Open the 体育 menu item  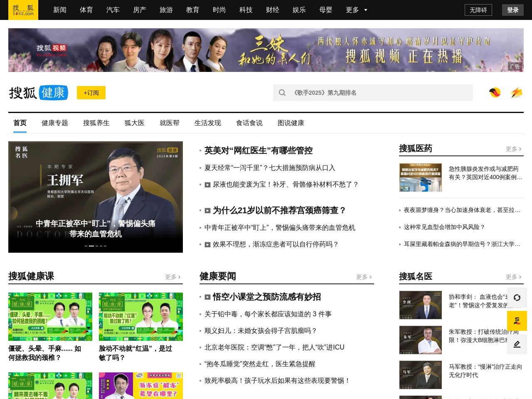point(86,10)
